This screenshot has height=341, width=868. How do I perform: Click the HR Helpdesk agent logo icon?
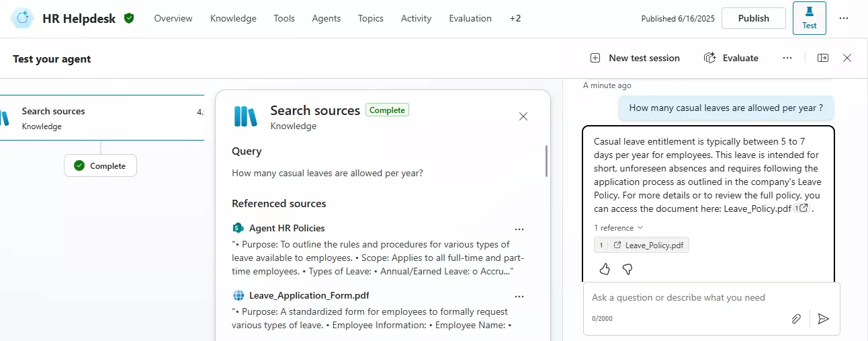(22, 18)
